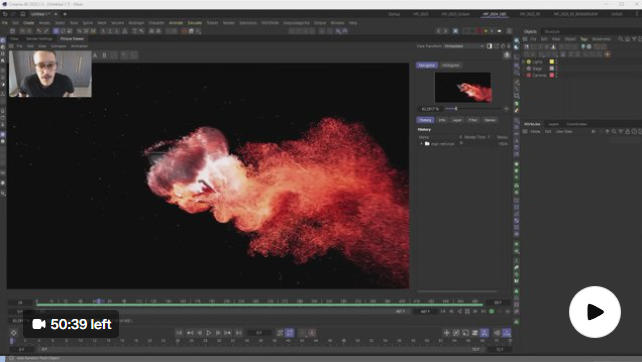The image size is (642, 362).
Task: Open the Layers tab beside Attributes
Action: coord(554,124)
